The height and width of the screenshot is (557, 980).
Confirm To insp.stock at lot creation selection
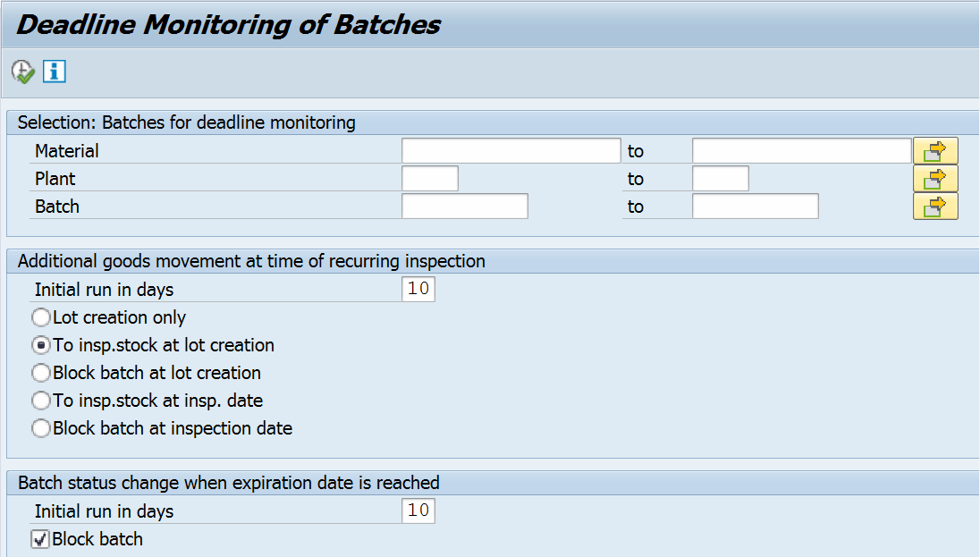pos(41,344)
